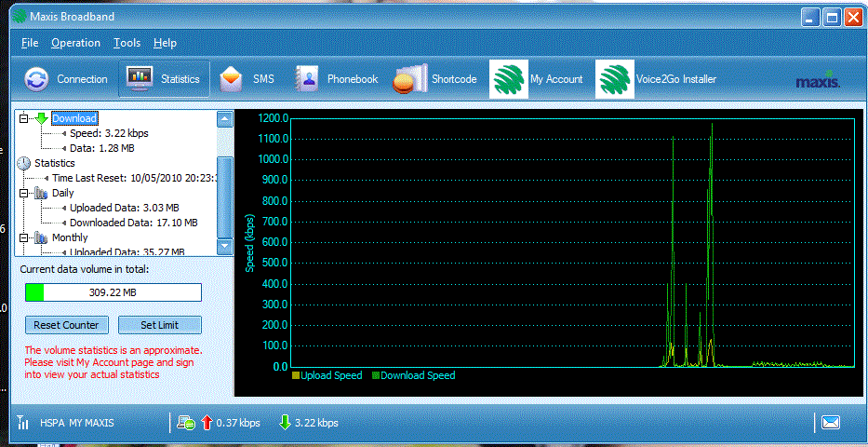Select the Download tree item label
868x447 pixels.
74,118
